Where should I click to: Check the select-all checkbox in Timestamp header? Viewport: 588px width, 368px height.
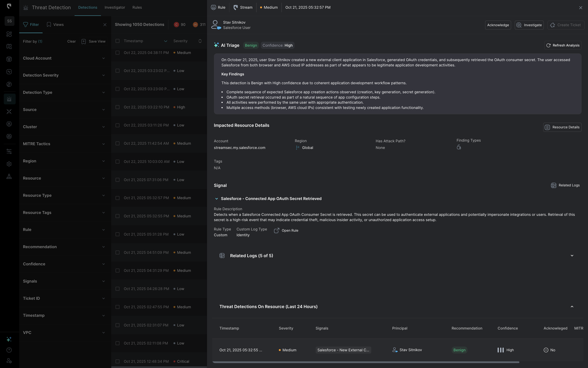coord(118,41)
